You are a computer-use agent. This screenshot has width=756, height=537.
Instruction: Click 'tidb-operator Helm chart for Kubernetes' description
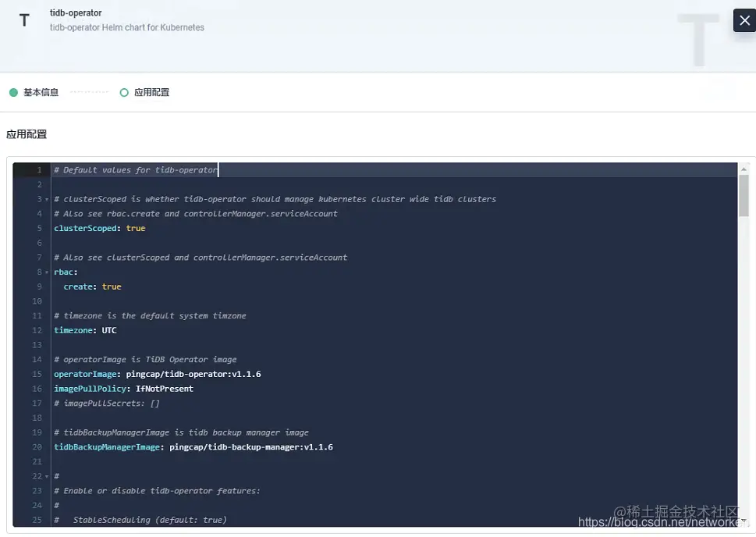pyautogui.click(x=127, y=27)
